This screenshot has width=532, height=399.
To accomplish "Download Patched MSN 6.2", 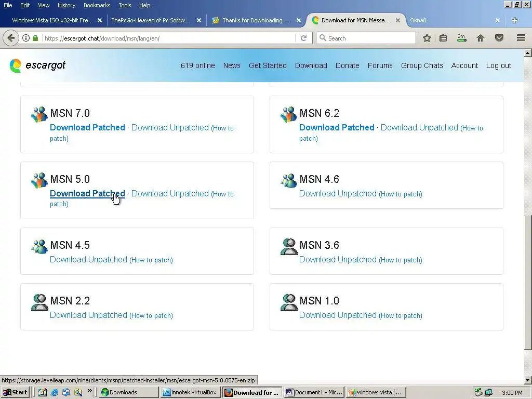I will point(337,128).
